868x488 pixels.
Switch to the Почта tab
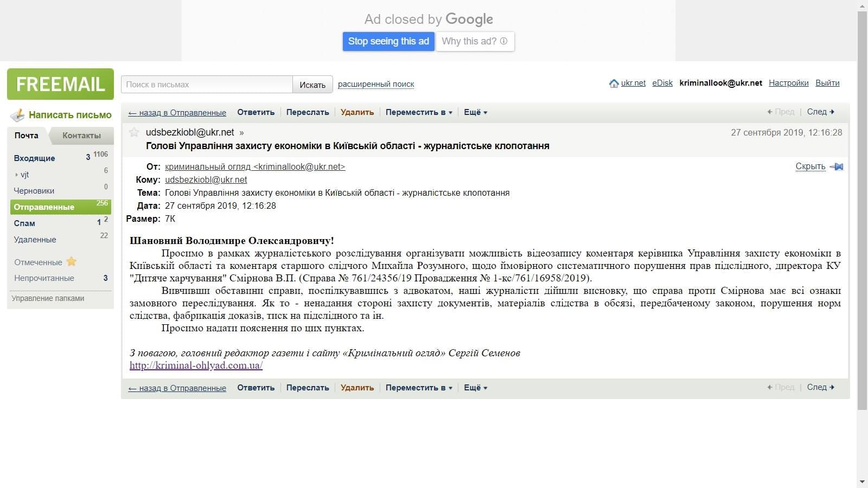(27, 136)
